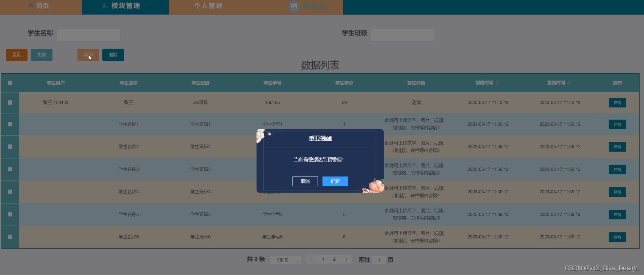Toggle the select-all header checkbox
This screenshot has height=275, width=644.
[10, 83]
